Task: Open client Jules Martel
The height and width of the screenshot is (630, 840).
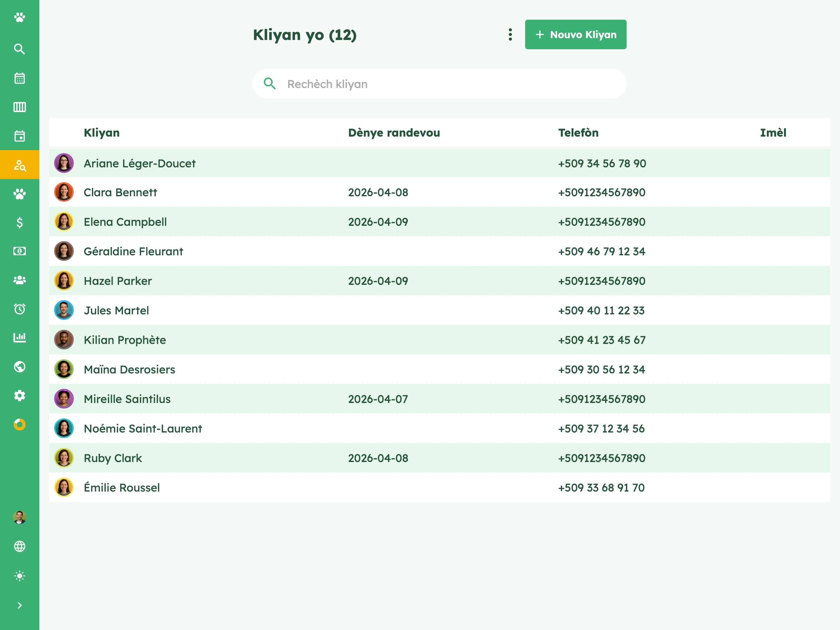Action: [x=439, y=310]
